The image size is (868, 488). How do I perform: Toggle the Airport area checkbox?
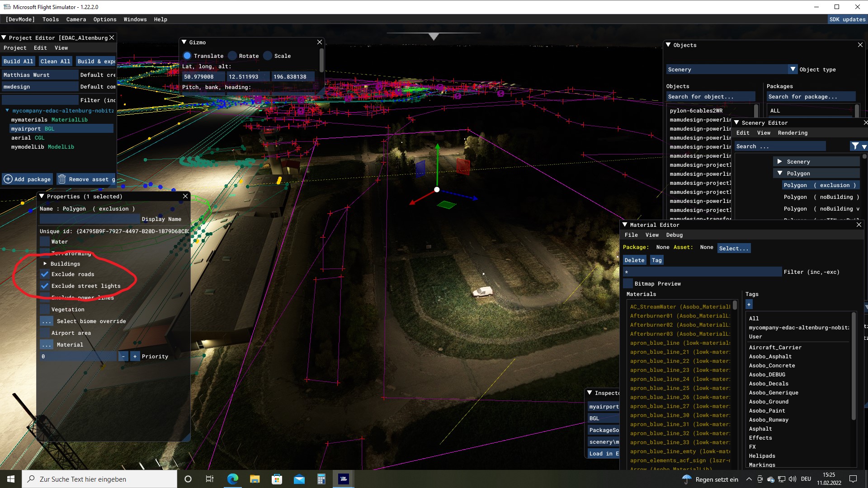point(45,333)
